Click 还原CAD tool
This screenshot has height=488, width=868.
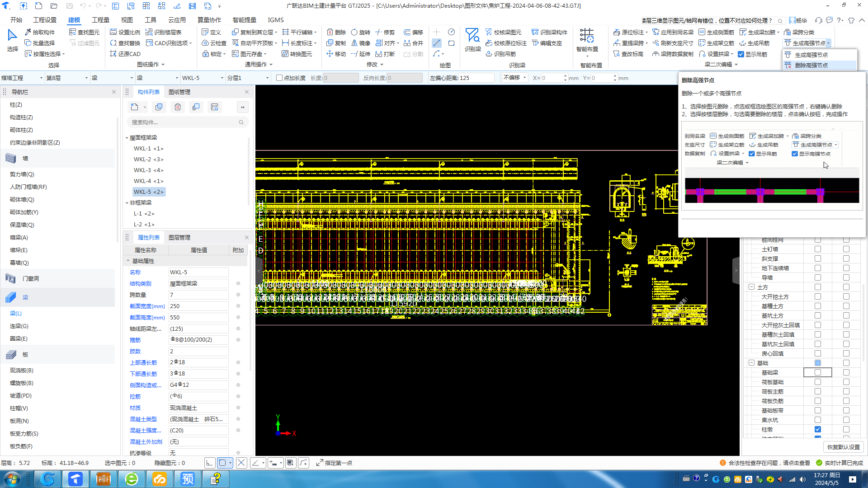[x=125, y=54]
